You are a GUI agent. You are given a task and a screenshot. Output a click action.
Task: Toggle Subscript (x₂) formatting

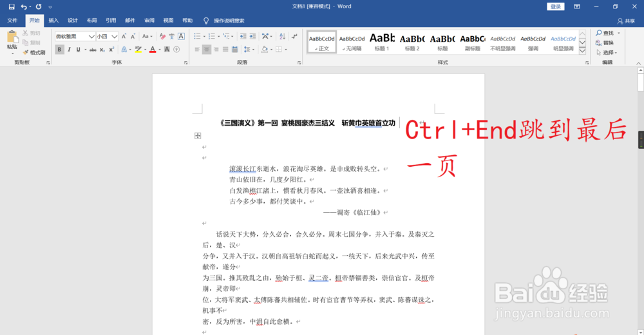click(x=102, y=50)
